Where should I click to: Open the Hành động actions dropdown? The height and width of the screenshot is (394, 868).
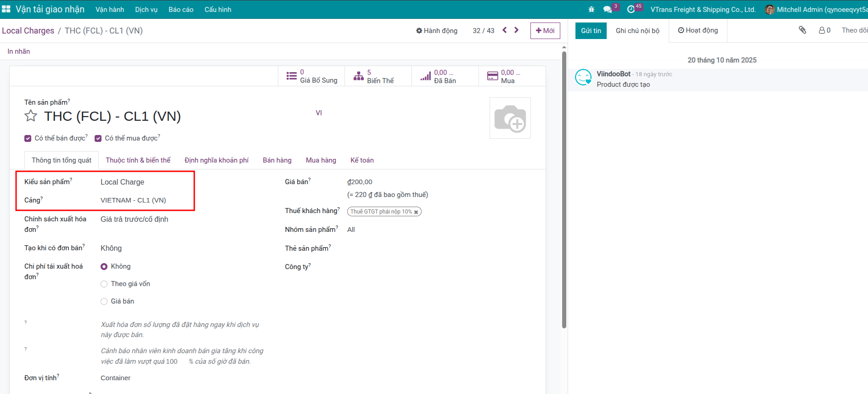437,31
